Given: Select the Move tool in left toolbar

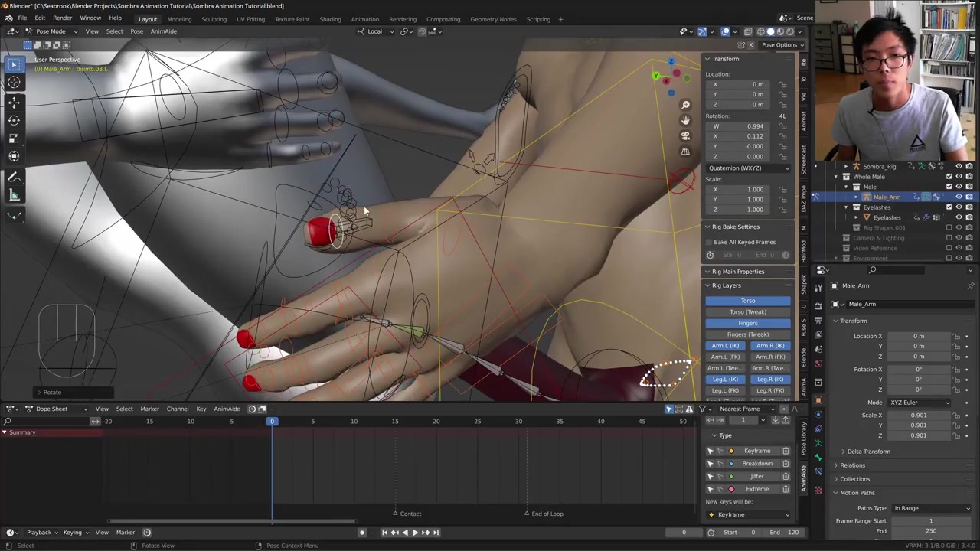Looking at the screenshot, I should tap(14, 101).
